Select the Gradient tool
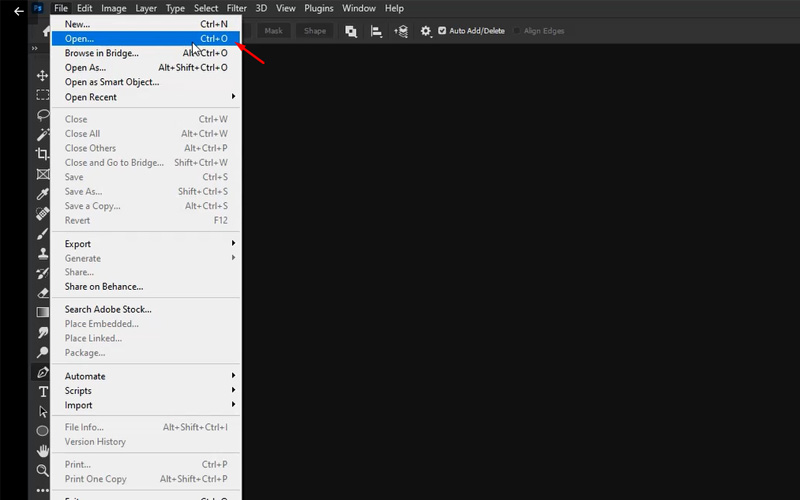Image resolution: width=800 pixels, height=500 pixels. click(42, 312)
